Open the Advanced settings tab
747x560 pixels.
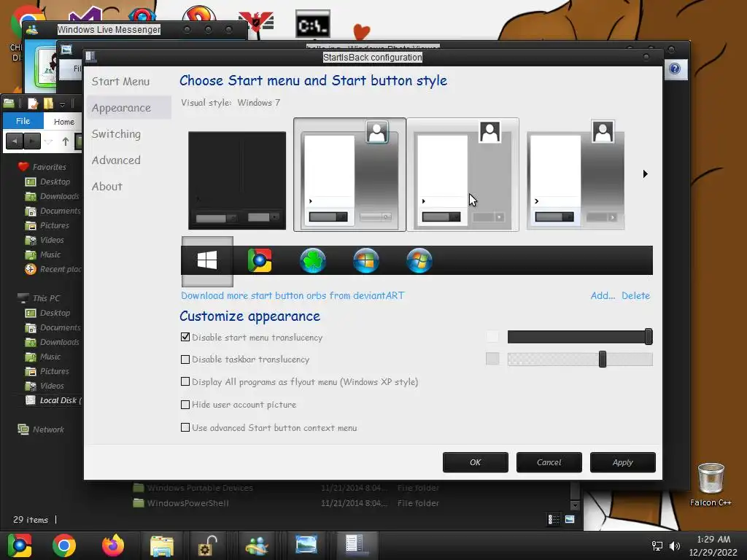click(116, 160)
